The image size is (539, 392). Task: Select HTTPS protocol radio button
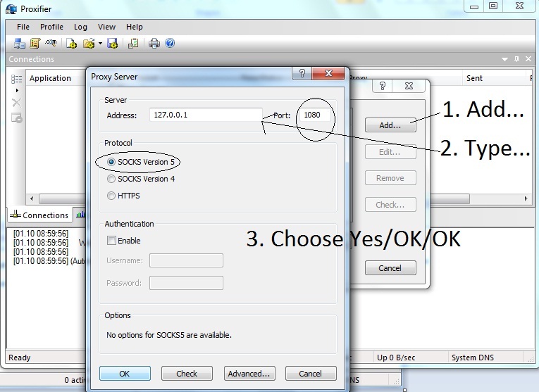point(111,196)
